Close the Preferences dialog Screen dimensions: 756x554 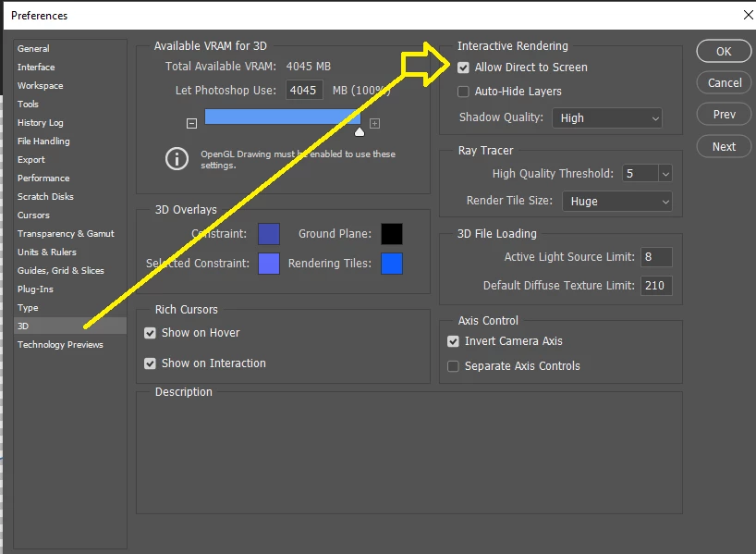point(749,15)
